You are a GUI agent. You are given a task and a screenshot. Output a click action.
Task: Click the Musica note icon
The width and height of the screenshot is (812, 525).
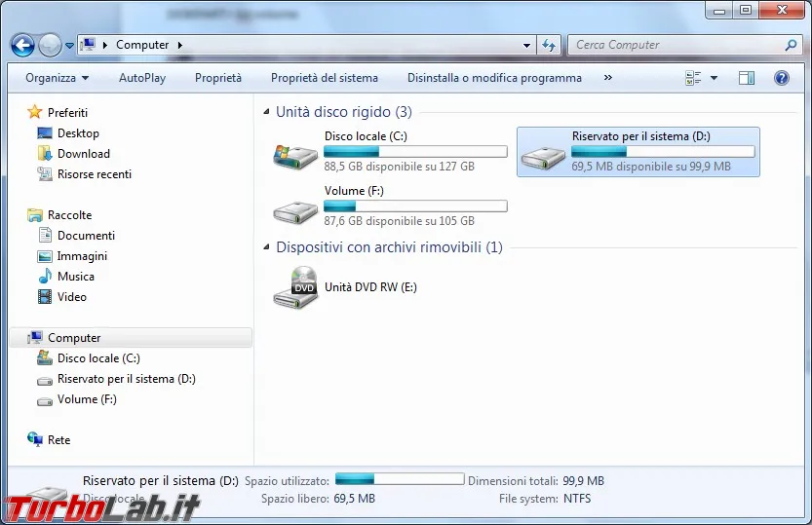45,276
